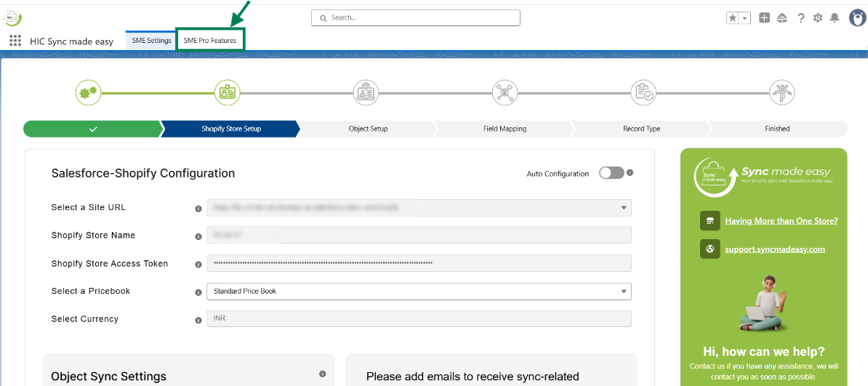The image size is (868, 386).
Task: Click the Shopify Store Access Token field
Action: [x=419, y=263]
